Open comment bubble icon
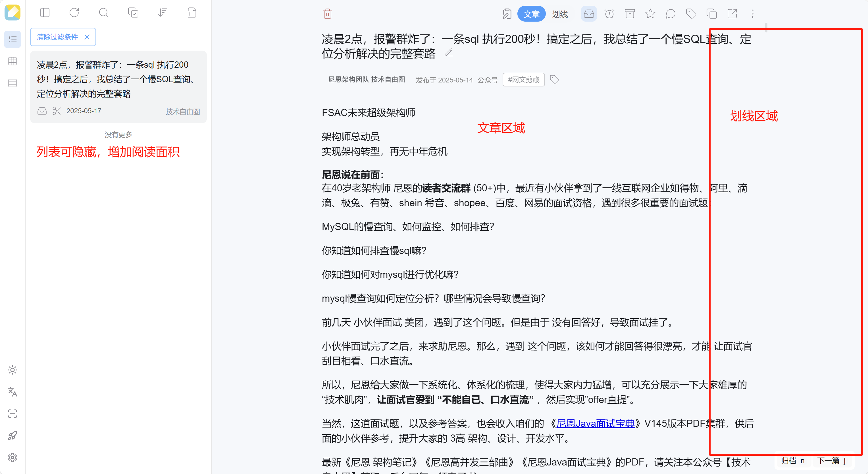This screenshot has height=474, width=868. tap(671, 14)
